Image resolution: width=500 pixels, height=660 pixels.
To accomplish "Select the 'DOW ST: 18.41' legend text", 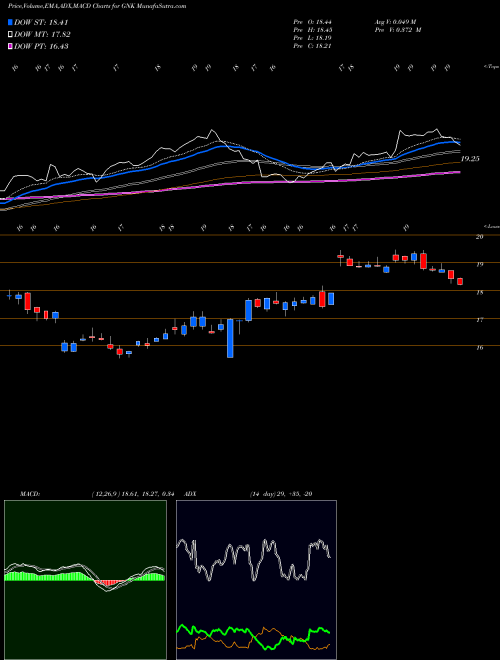I will click(x=41, y=22).
